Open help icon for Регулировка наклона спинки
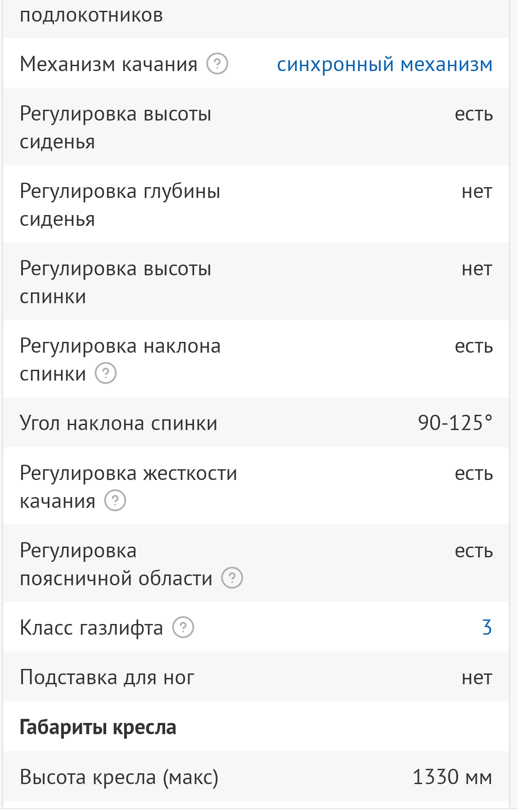Image resolution: width=517 pixels, height=812 pixels. coord(106,373)
